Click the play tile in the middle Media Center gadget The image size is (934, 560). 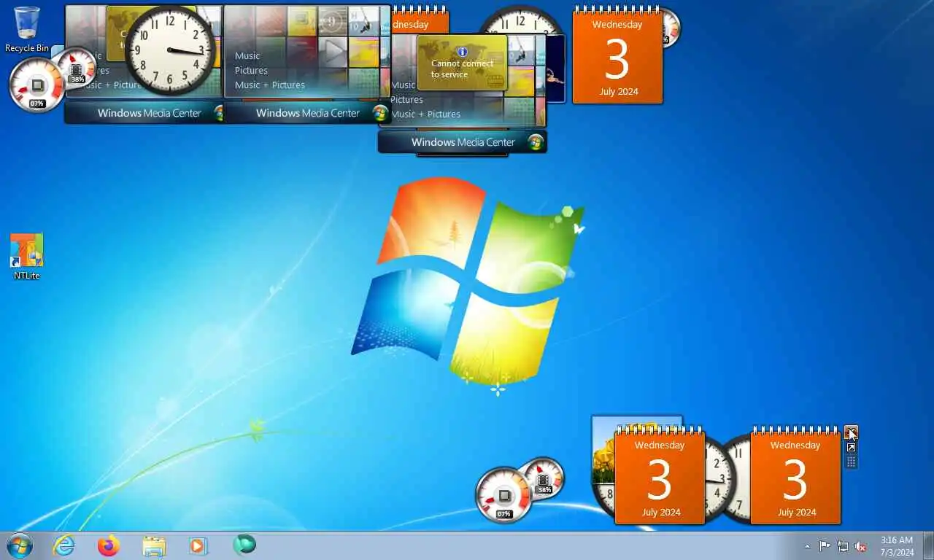point(333,52)
